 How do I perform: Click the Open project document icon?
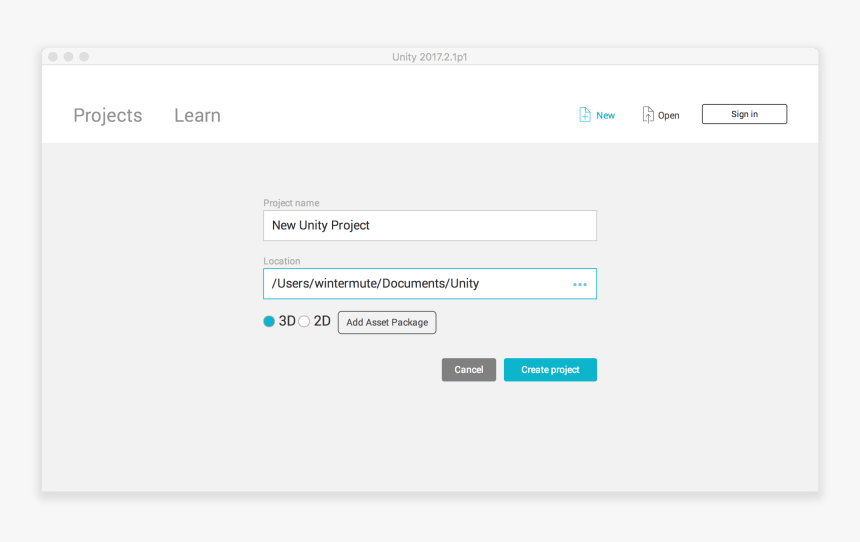[648, 115]
